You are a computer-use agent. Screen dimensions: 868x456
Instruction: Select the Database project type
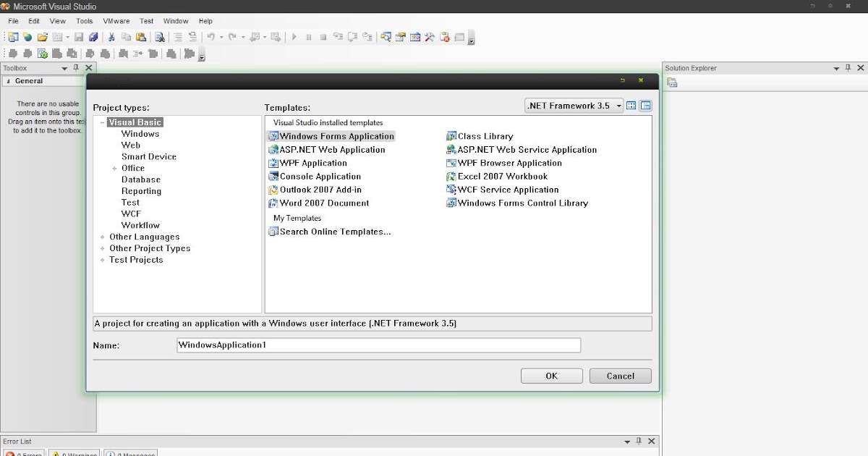pyautogui.click(x=141, y=180)
